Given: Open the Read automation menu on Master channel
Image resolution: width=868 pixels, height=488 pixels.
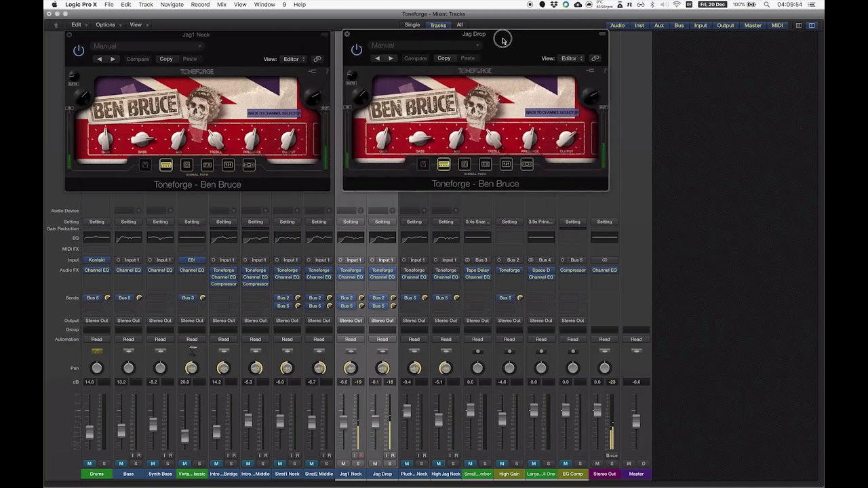Looking at the screenshot, I should pyautogui.click(x=636, y=339).
